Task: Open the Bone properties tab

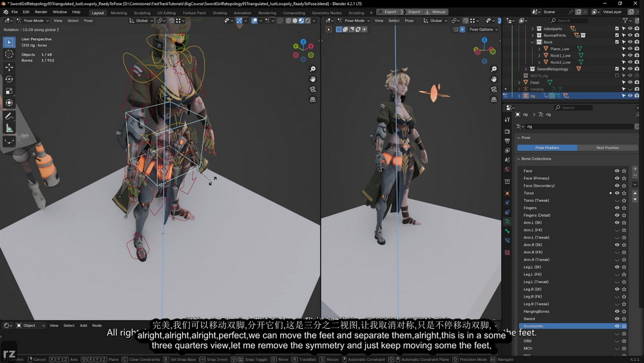Action: (x=507, y=231)
